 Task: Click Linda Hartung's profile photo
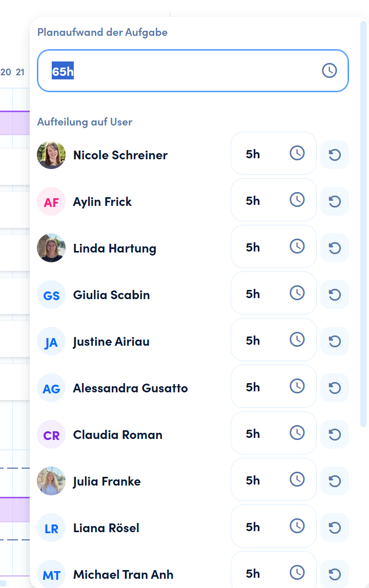[x=51, y=248]
